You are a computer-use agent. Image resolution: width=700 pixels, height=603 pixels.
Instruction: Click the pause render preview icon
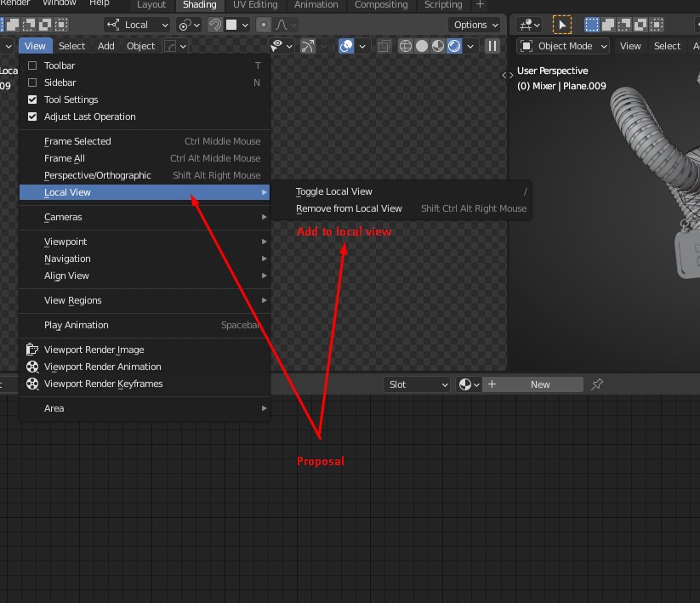click(x=492, y=46)
